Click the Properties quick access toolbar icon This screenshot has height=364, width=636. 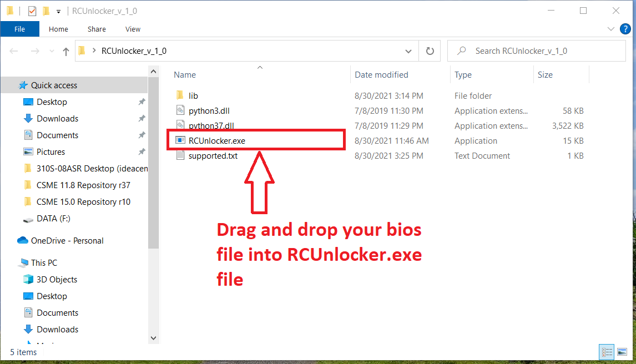click(32, 11)
